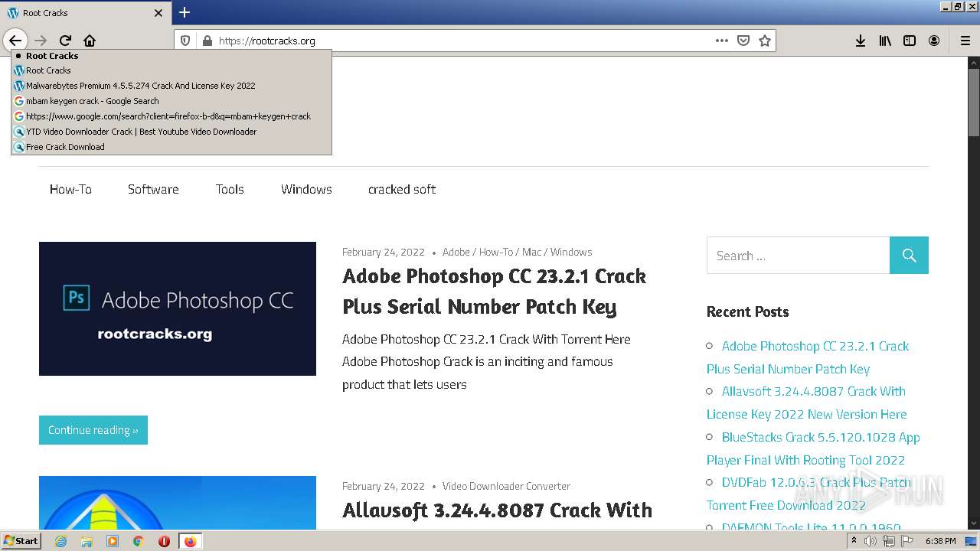Viewport: 980px width, 551px height.
Task: Open the Firefox hamburger menu
Action: click(965, 41)
